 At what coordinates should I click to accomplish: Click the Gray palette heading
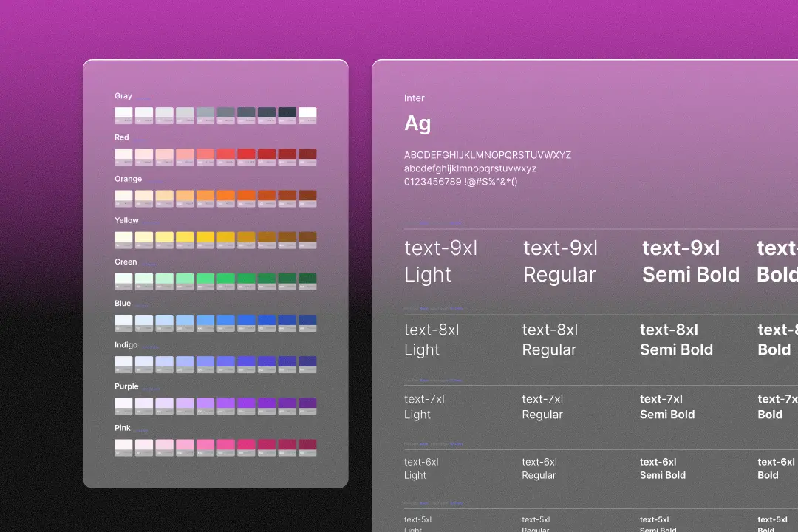pos(123,96)
